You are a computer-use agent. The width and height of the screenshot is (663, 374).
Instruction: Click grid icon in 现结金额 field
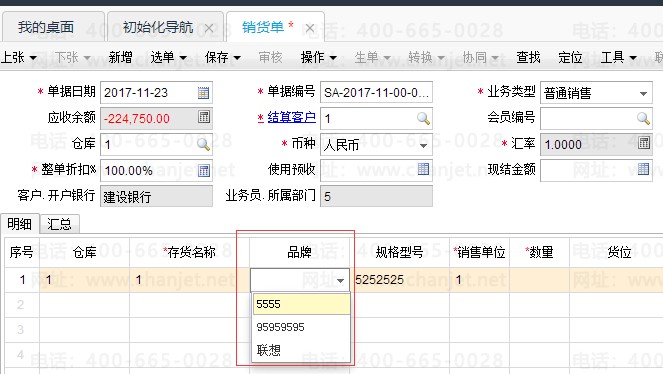(644, 169)
